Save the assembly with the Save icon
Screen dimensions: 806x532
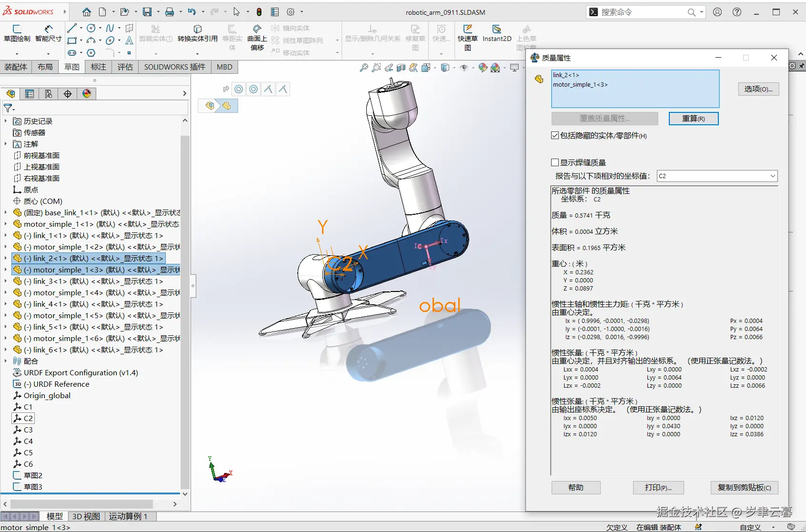tap(147, 12)
